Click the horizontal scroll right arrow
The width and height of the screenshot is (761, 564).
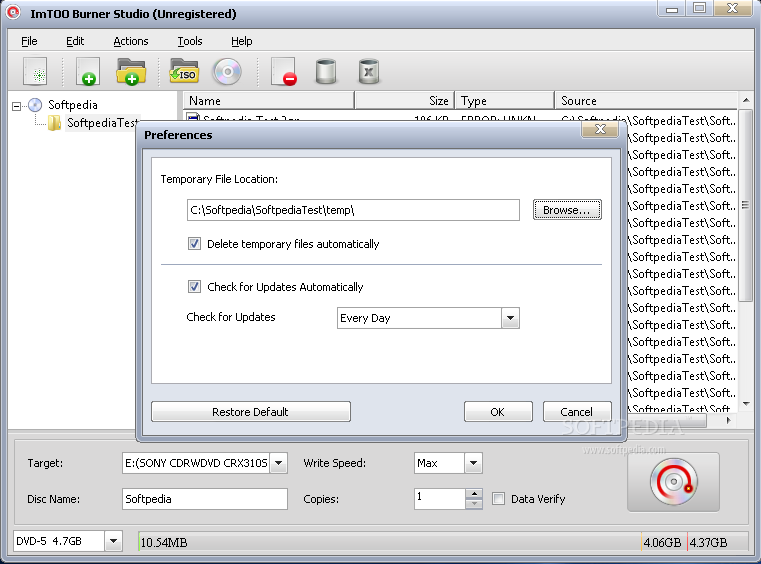(728, 420)
